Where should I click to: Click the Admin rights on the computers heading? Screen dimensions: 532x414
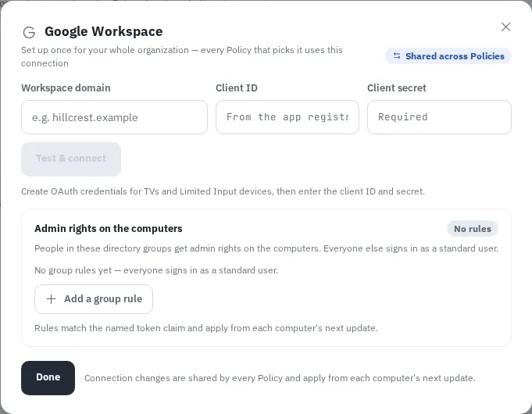[109, 228]
